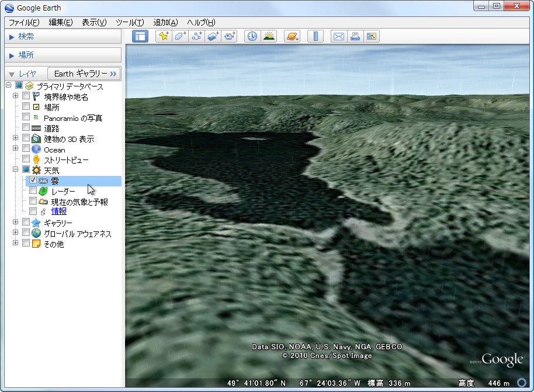Add a polygon from the toolbar
Screen dimensions: 534x392
click(180, 36)
